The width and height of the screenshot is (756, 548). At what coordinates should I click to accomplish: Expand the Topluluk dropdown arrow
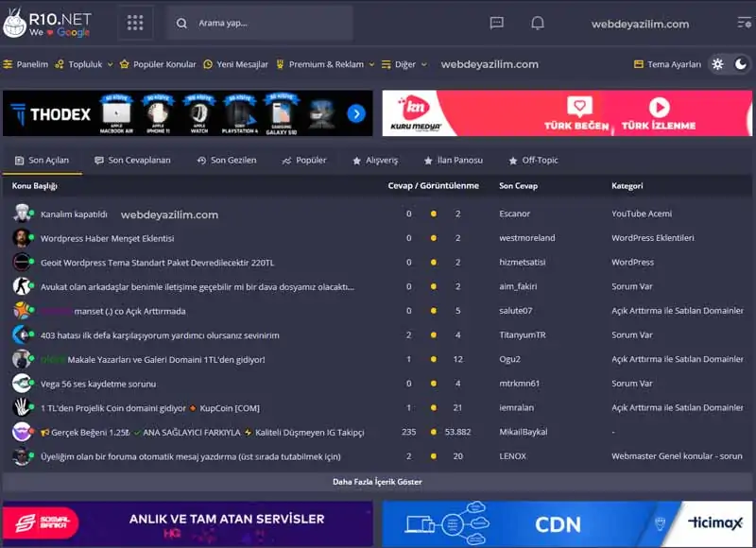(110, 64)
